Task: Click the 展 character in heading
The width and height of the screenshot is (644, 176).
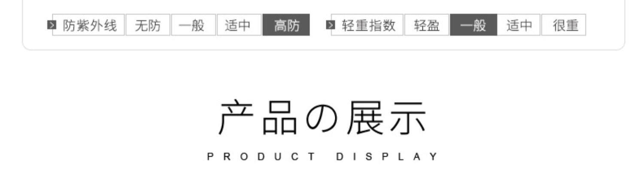Action: point(365,118)
